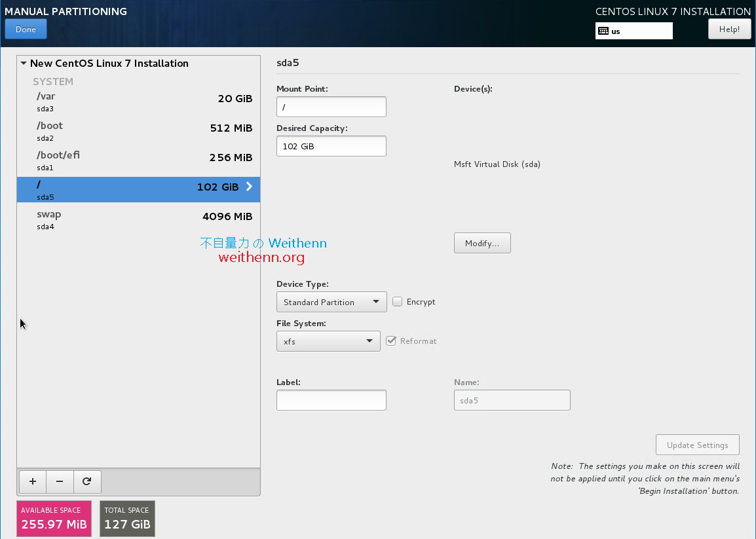Screen dimensions: 756x539
Task: Open the File System xfs dropdown
Action: (328, 341)
